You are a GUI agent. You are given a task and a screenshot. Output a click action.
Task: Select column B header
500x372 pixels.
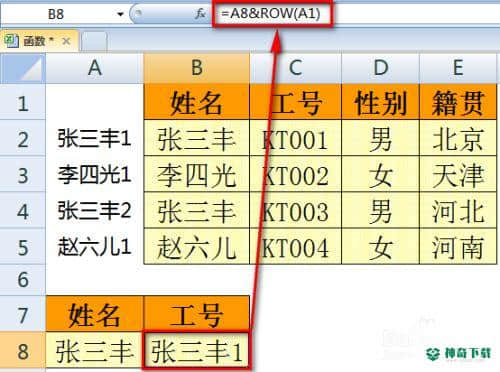point(197,68)
